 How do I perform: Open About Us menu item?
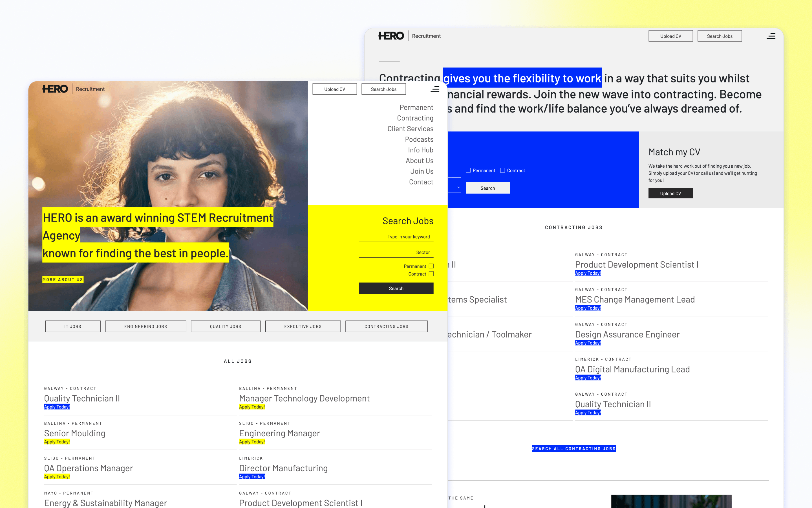420,161
